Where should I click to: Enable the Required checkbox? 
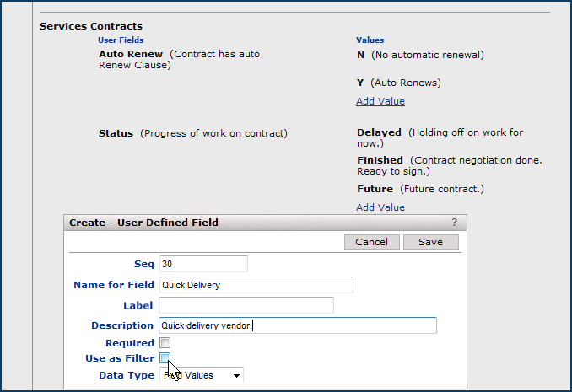pos(165,343)
